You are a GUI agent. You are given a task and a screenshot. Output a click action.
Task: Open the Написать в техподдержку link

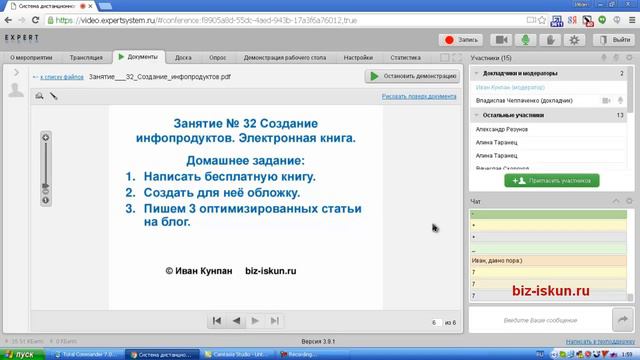600,342
